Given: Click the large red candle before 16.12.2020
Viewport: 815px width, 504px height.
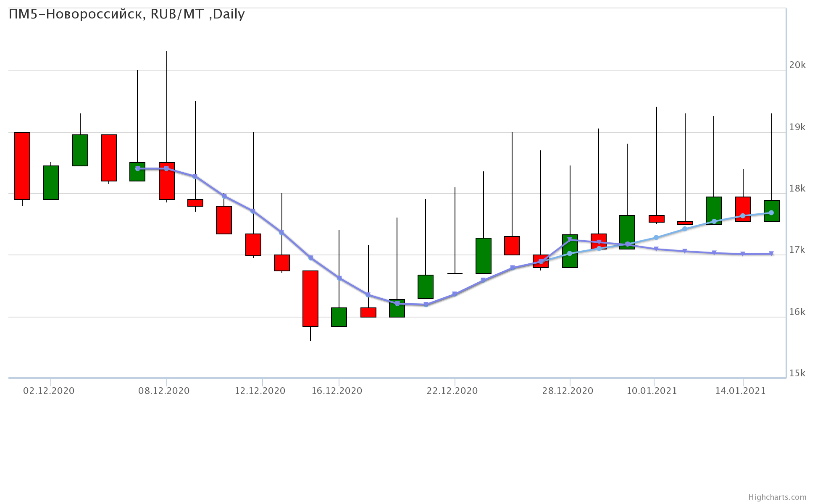Looking at the screenshot, I should [x=310, y=298].
